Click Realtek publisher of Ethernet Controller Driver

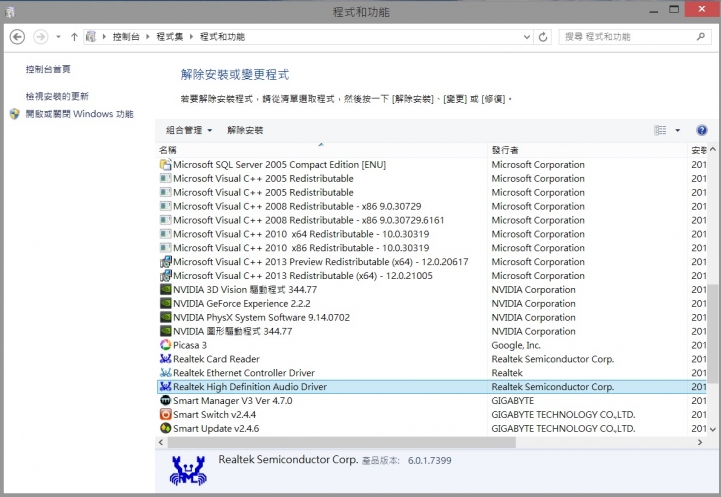coord(507,373)
